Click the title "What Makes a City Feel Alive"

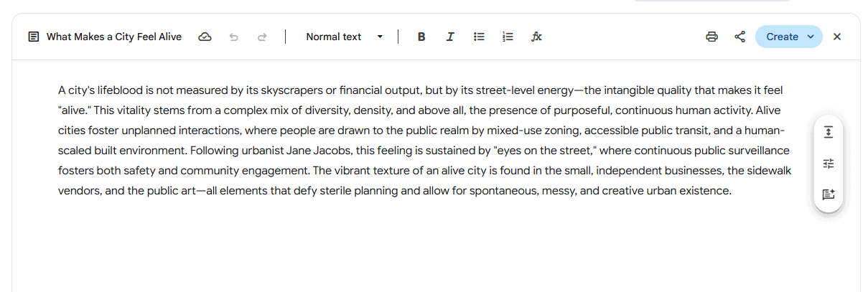tap(114, 37)
